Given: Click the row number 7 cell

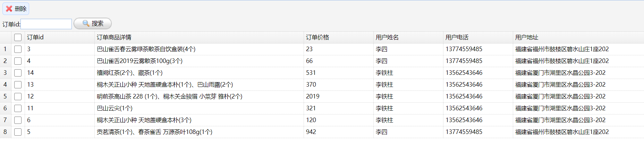Looking at the screenshot, I should coord(5,120).
